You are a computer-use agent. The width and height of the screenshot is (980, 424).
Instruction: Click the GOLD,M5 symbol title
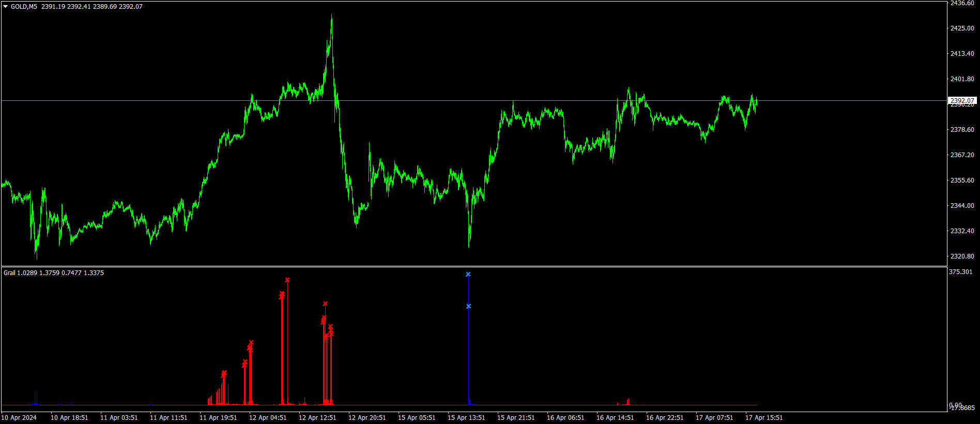point(24,7)
